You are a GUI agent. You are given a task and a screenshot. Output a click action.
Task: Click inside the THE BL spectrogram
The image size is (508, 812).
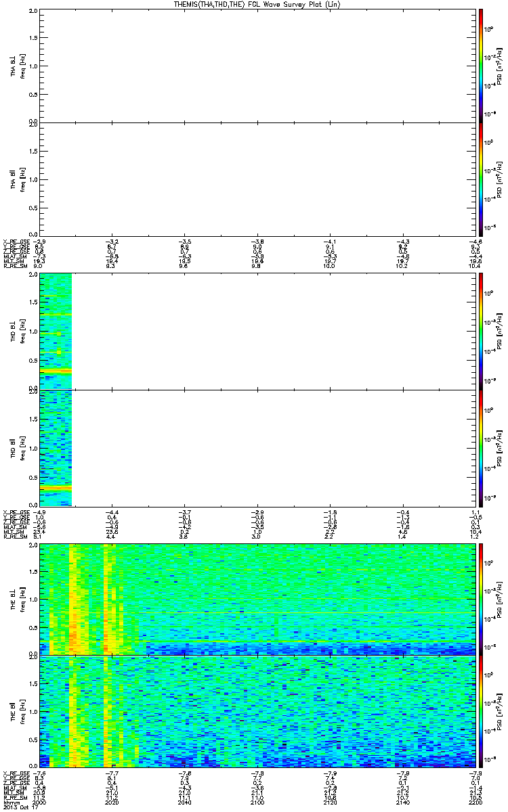point(256,598)
